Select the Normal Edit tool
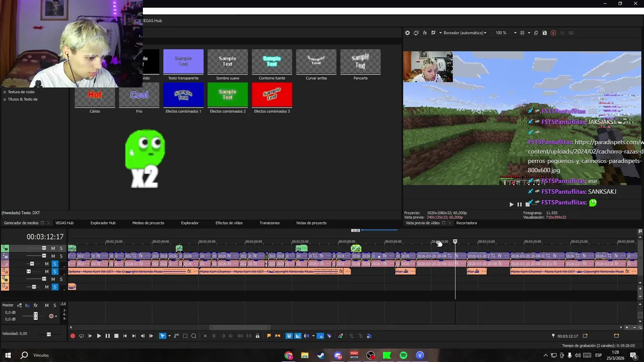 click(162, 336)
